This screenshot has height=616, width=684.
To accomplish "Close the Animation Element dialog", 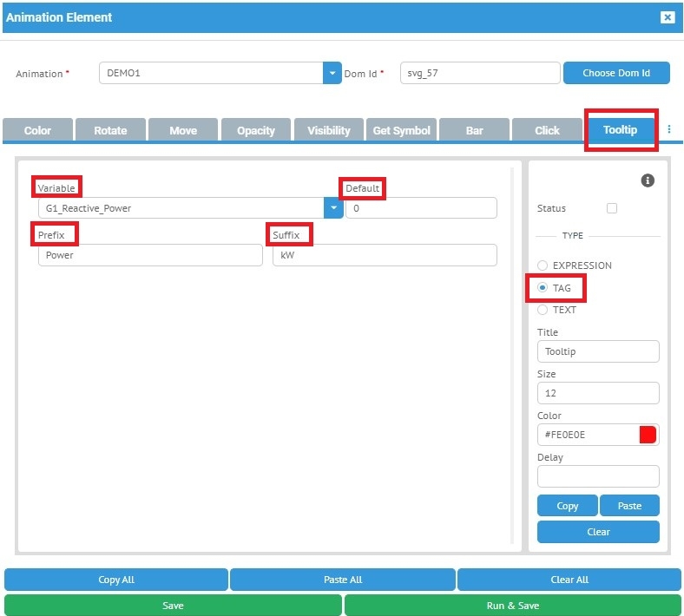I will (x=667, y=17).
